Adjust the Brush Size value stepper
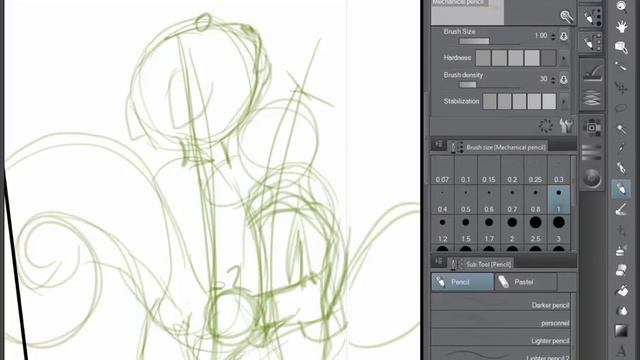 tap(553, 36)
